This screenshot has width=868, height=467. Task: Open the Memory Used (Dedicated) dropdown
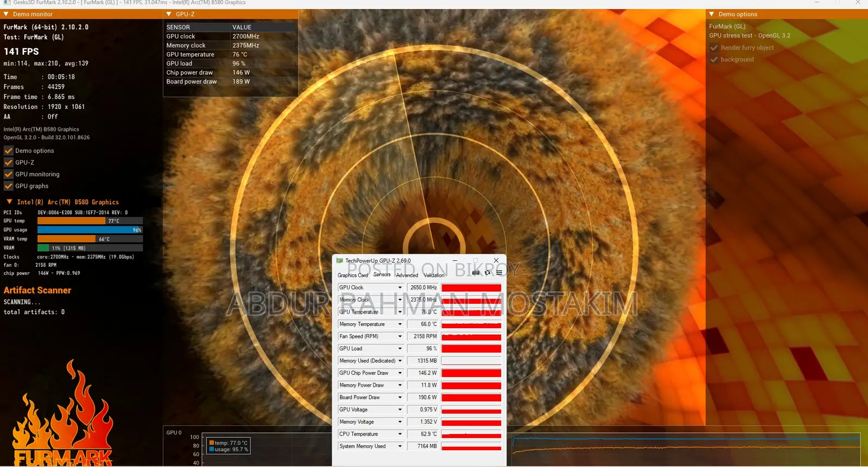click(x=400, y=361)
